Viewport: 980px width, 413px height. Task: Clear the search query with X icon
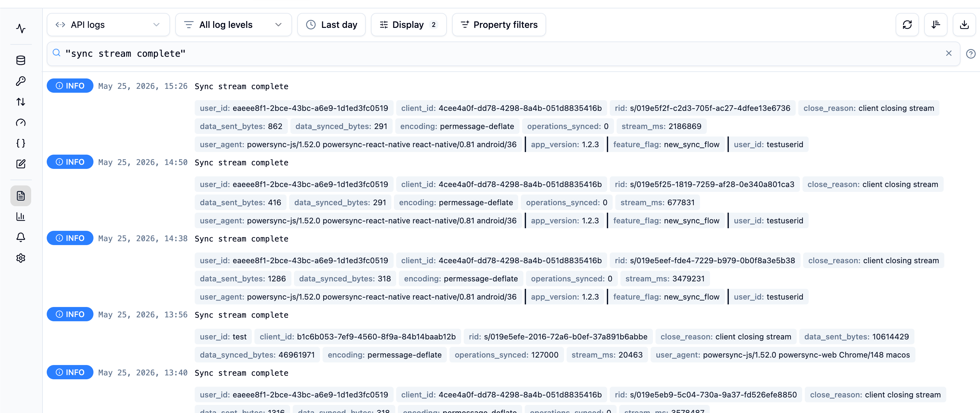[x=949, y=53]
